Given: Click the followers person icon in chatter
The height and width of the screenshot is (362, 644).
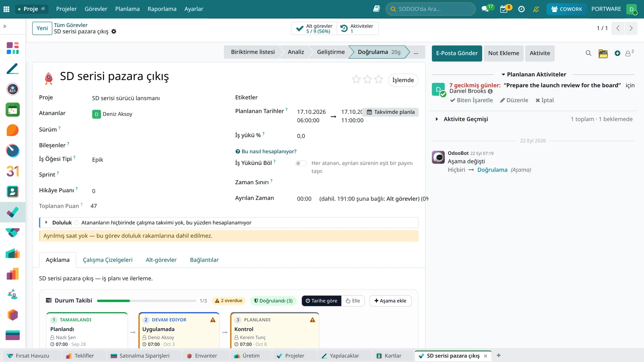Looking at the screenshot, I should (629, 53).
